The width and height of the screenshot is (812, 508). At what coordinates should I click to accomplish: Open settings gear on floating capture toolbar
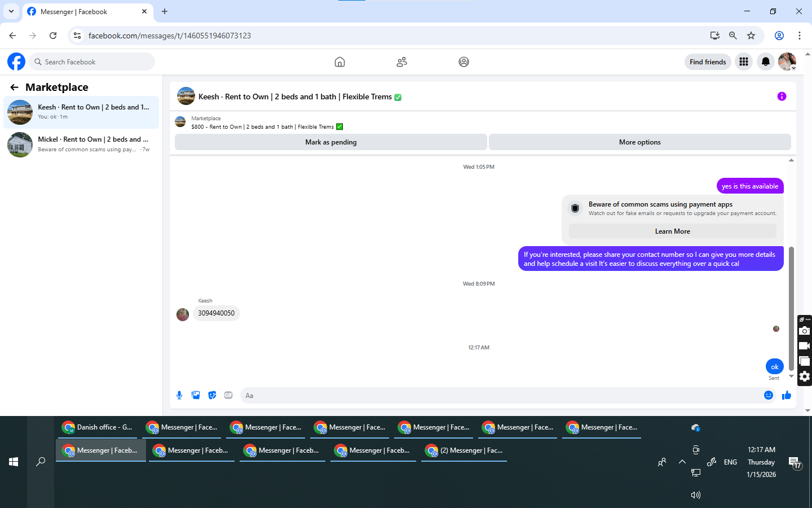pos(805,376)
